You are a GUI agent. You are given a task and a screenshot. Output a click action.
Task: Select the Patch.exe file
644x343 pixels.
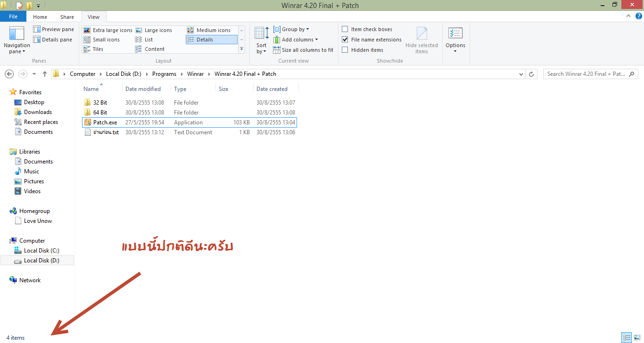pos(189,122)
